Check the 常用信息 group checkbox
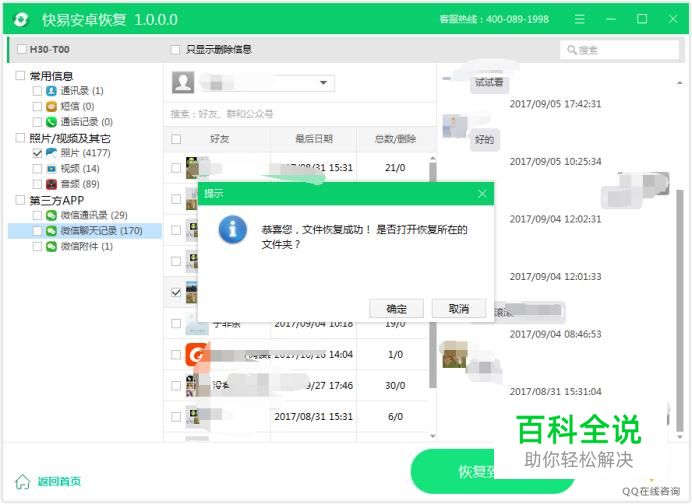 (x=20, y=75)
